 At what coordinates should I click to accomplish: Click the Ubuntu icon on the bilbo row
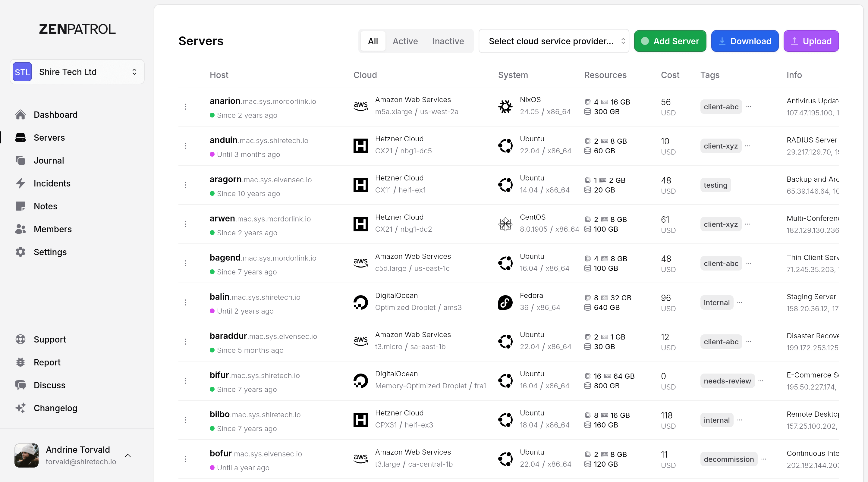(505, 420)
